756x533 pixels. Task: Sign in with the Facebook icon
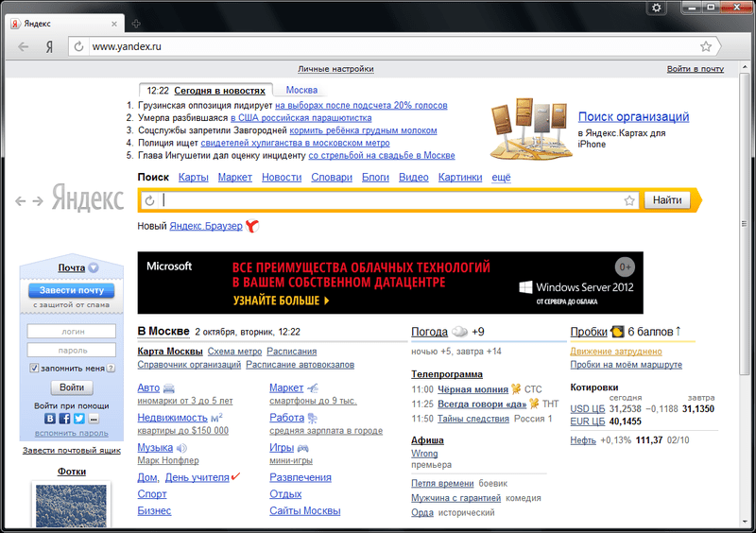(x=65, y=418)
